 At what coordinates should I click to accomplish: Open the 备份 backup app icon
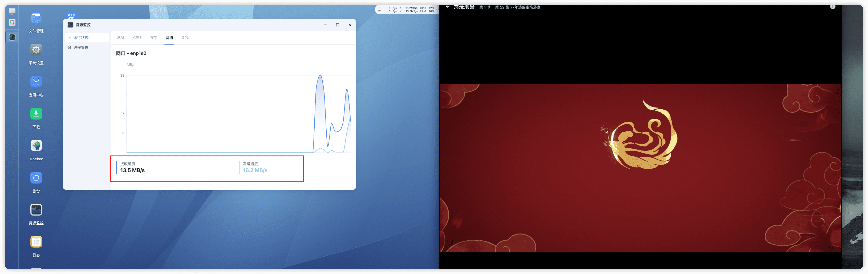(x=36, y=178)
